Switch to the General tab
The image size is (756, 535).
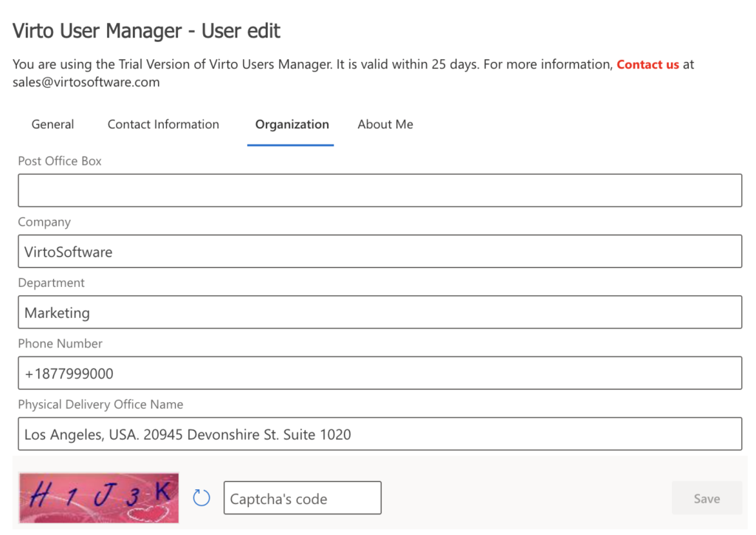(x=52, y=124)
